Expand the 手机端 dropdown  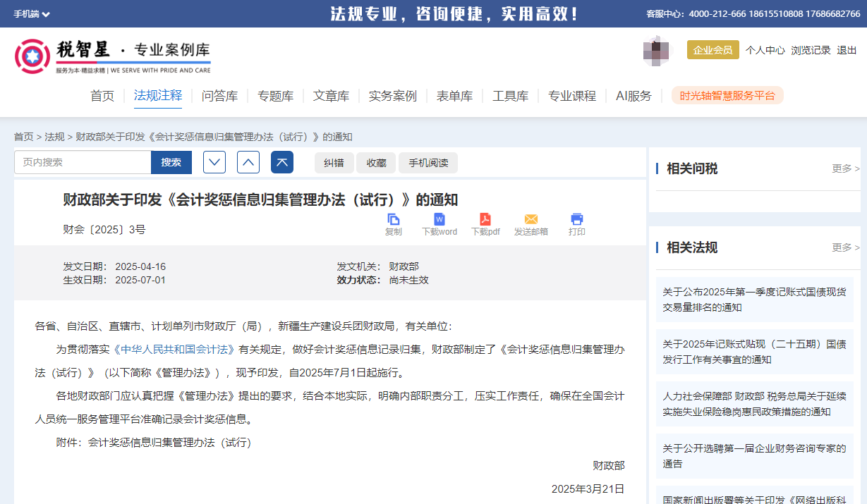[x=32, y=14]
